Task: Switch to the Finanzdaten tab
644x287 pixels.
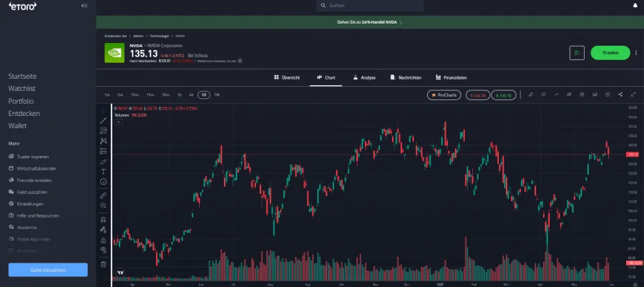Action: pyautogui.click(x=451, y=77)
